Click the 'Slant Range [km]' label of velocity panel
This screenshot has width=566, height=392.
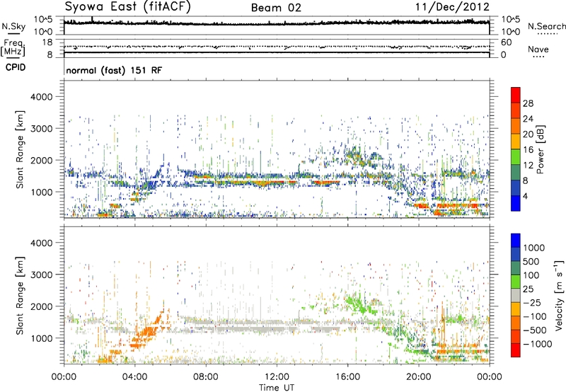(20, 296)
